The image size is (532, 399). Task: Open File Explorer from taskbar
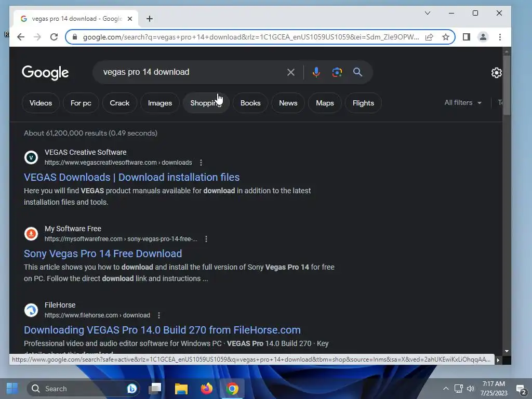pyautogui.click(x=181, y=389)
